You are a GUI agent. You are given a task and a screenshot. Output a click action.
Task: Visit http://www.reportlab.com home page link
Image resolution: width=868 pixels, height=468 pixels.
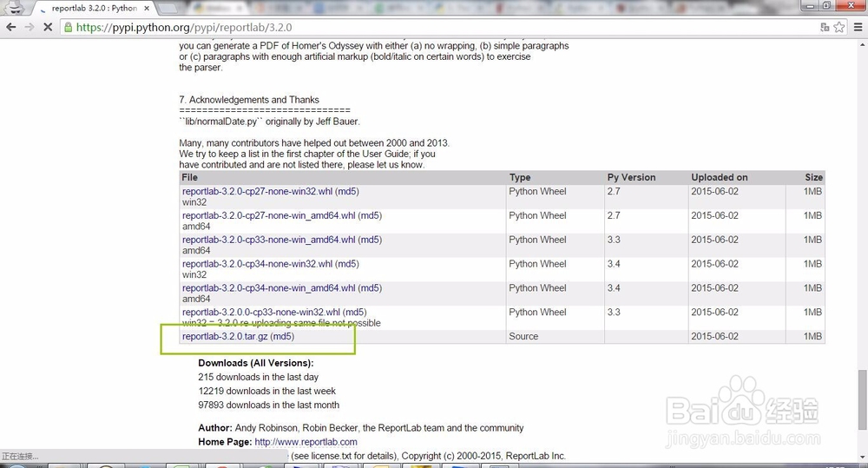point(306,442)
